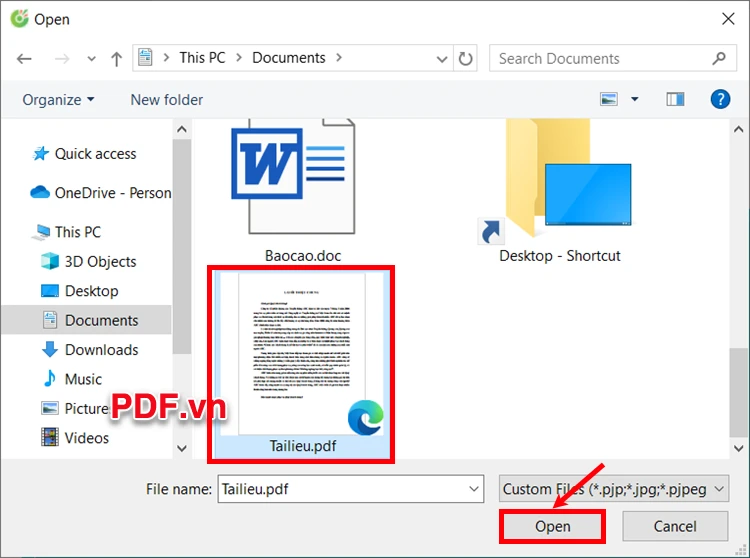Open the view options dropdown arrow
The image size is (750, 558).
[x=635, y=99]
